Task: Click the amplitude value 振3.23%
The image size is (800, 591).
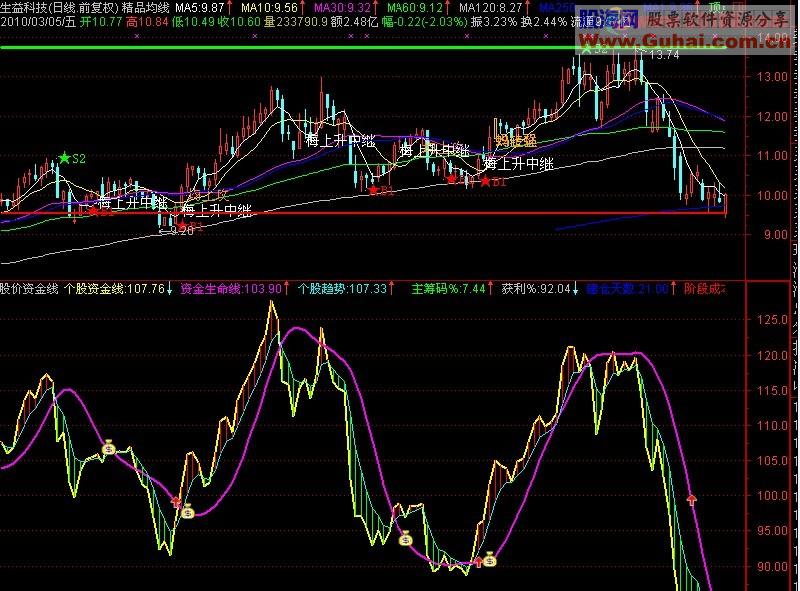Action: click(494, 22)
